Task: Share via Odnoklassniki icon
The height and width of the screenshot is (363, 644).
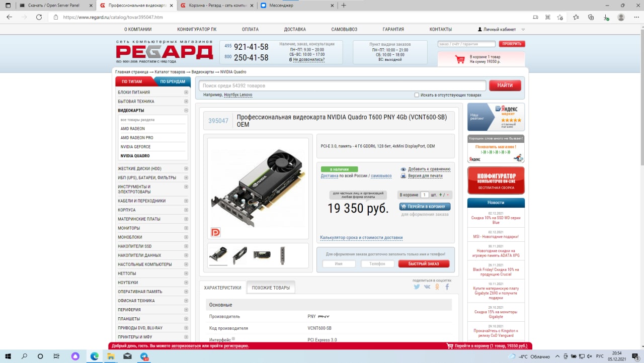Action: [x=437, y=287]
